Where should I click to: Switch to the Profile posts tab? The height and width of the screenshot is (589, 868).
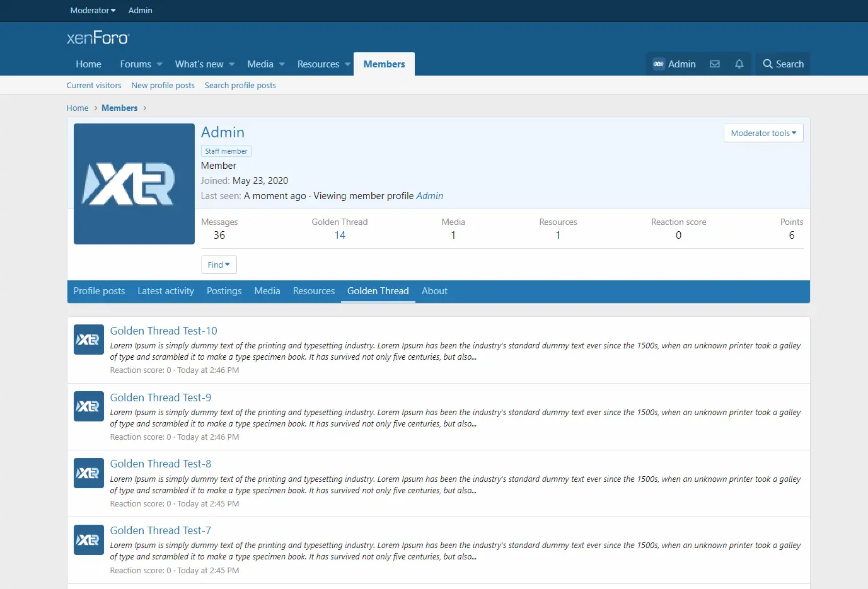(99, 291)
